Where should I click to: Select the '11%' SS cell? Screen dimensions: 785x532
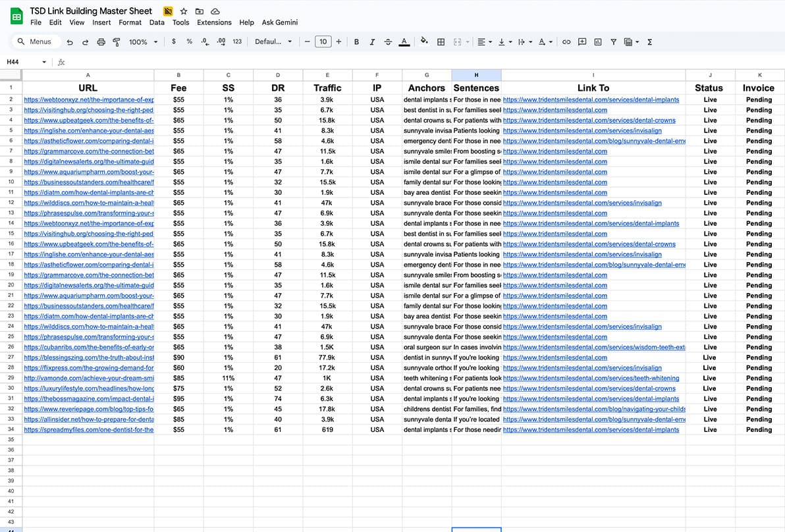coord(229,379)
